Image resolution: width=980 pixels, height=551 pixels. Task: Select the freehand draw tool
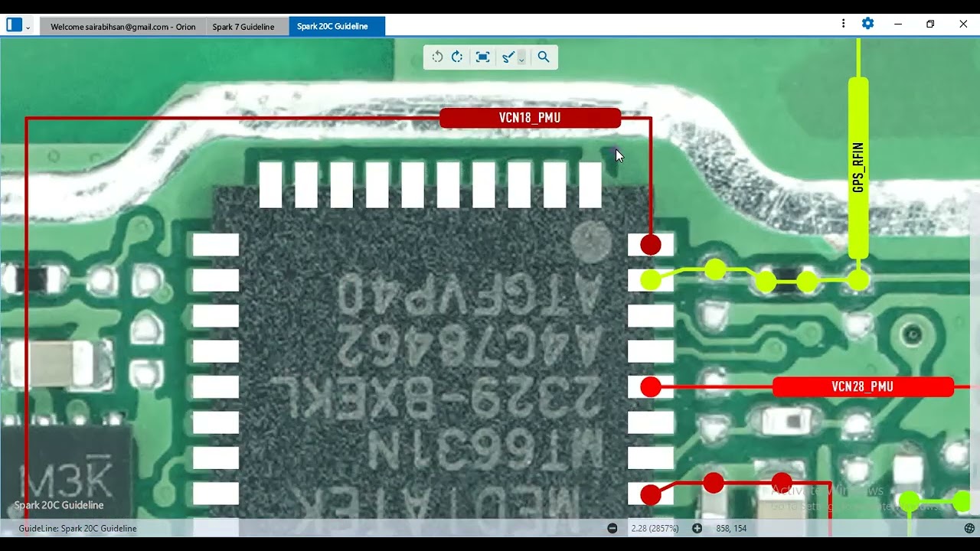[508, 57]
